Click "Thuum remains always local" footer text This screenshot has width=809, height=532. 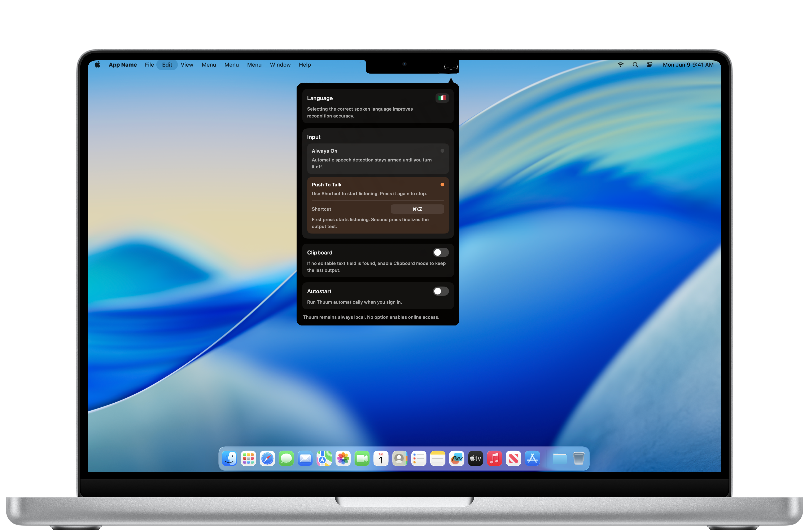pyautogui.click(x=371, y=317)
